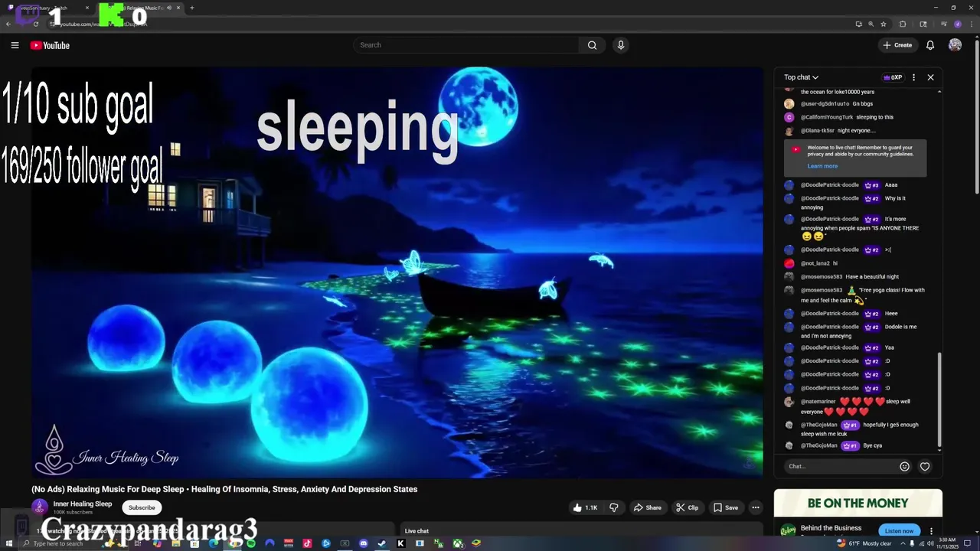Like the video with thumbs up
The image size is (980, 551).
(586, 507)
